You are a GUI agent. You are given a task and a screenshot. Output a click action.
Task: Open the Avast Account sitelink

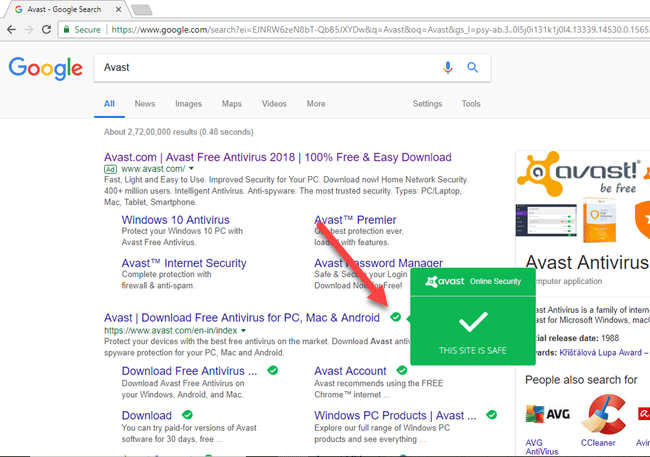point(350,371)
